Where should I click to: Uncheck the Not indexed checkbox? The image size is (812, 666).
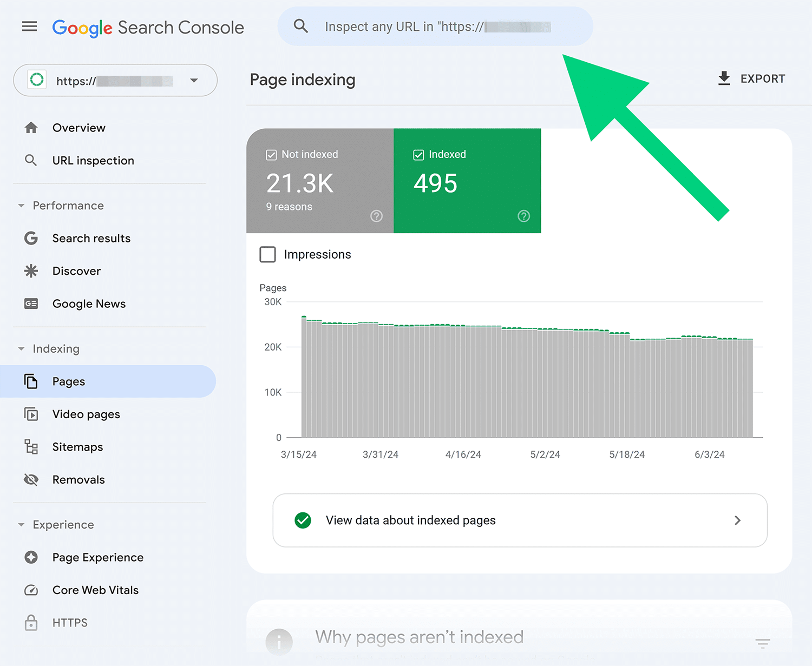click(271, 155)
